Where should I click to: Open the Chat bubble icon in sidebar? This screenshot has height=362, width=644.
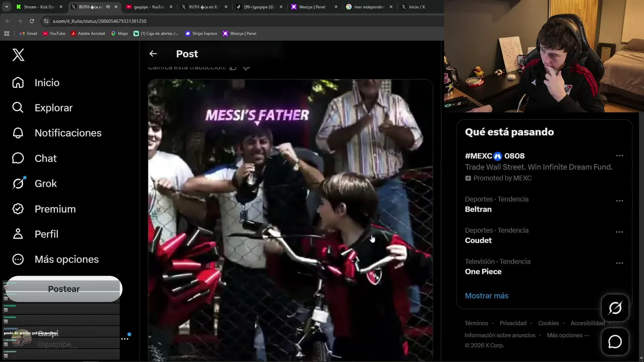pos(18,158)
